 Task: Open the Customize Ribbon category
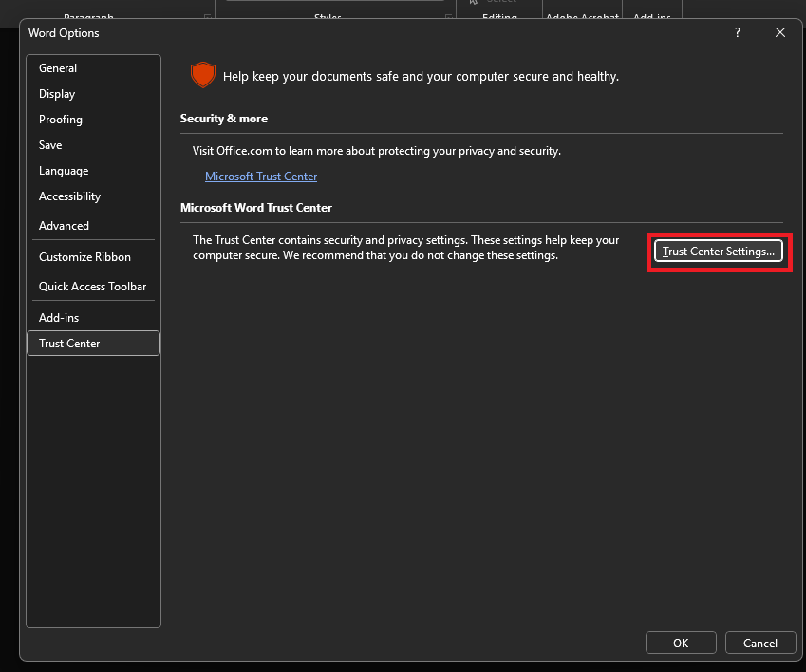click(x=84, y=257)
